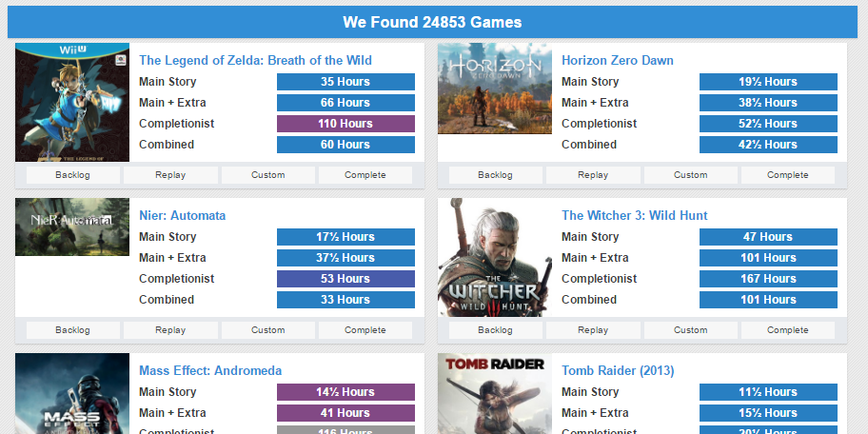Click Nier Combined 33 Hours bar

coord(345,300)
